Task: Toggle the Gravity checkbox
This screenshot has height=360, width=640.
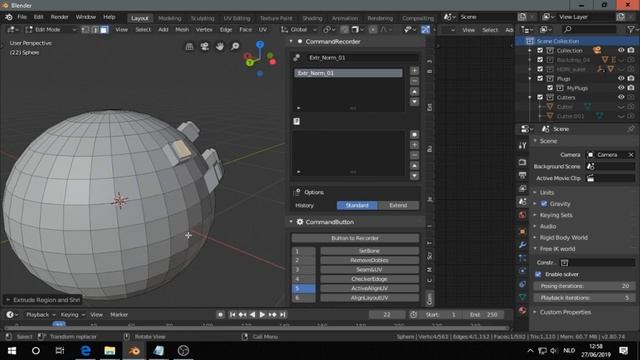Action: coord(544,204)
